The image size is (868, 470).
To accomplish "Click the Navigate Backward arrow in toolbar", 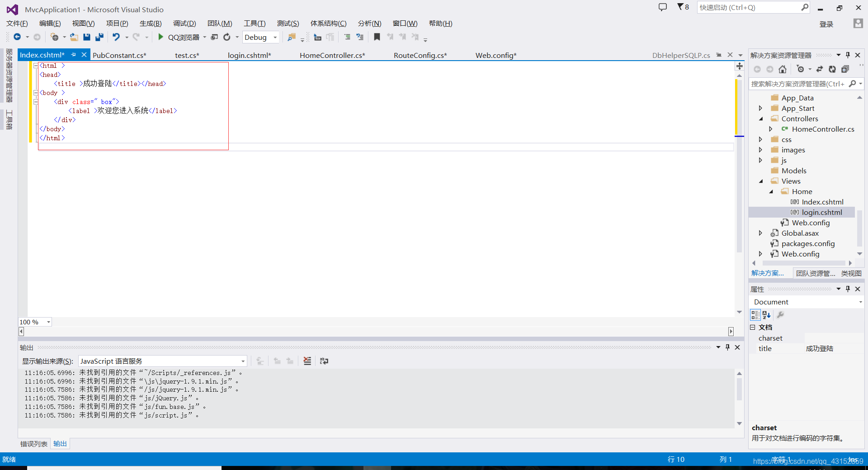I will (17, 37).
